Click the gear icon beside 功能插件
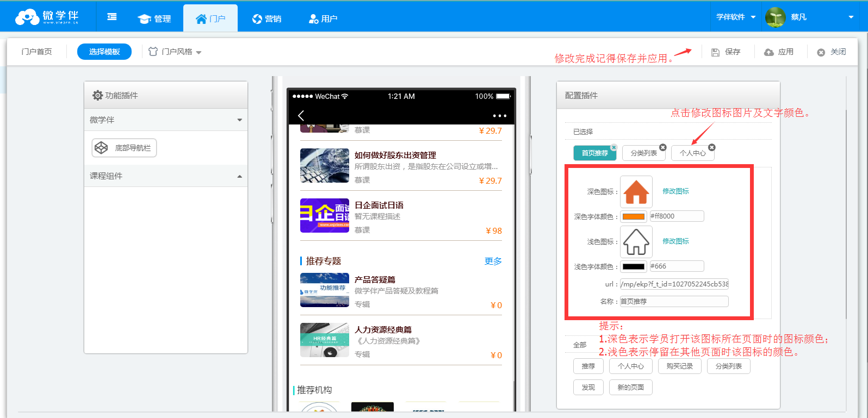The image size is (868, 418). pos(97,95)
